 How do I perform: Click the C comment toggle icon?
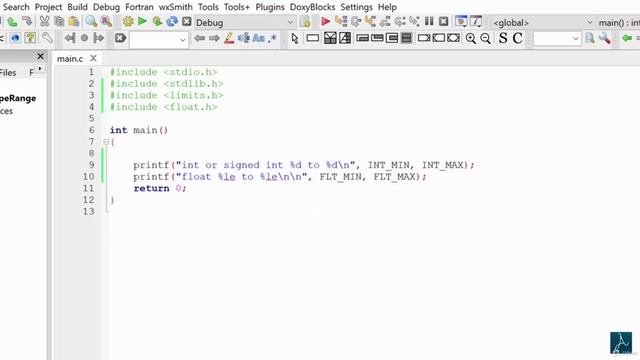[518, 38]
